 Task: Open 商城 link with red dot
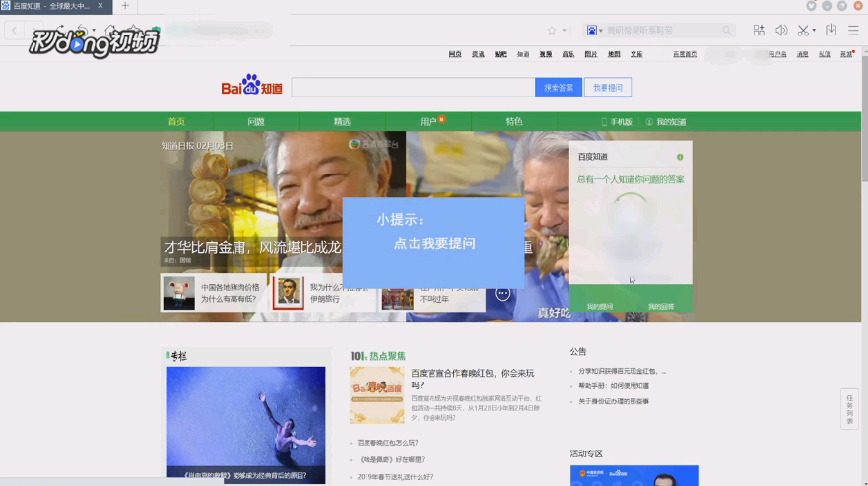(846, 54)
